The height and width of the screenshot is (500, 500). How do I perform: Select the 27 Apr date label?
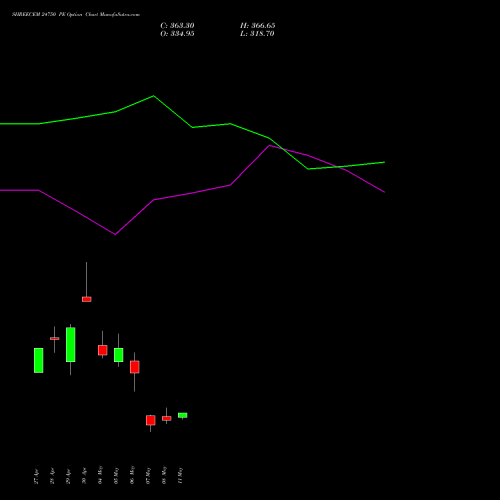(x=36, y=476)
